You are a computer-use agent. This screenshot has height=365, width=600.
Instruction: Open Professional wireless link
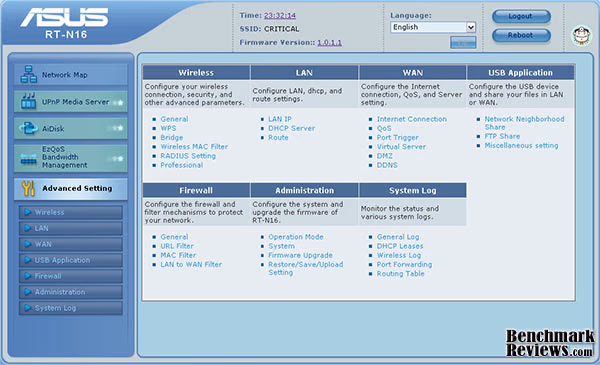click(182, 165)
